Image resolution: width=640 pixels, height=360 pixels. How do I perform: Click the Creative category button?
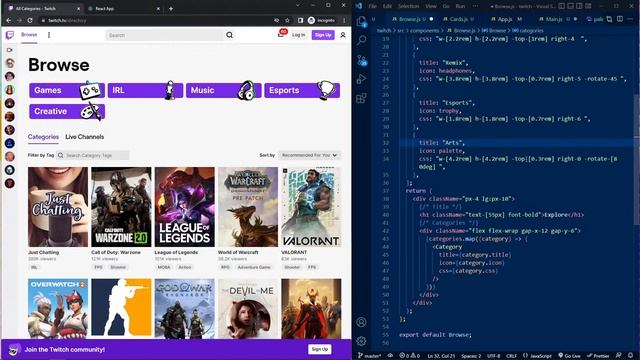(x=67, y=111)
